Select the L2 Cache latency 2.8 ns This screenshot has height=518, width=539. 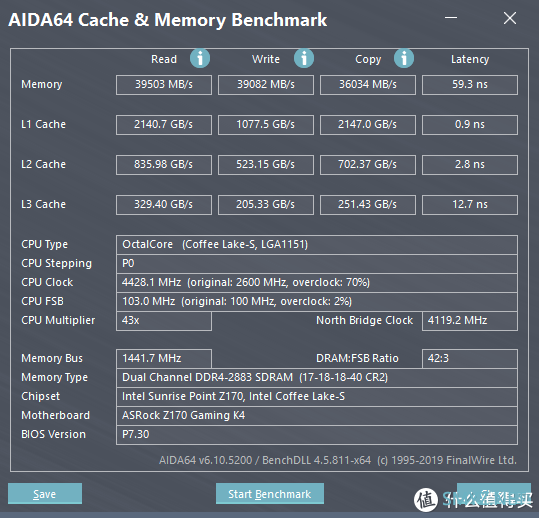coord(470,165)
